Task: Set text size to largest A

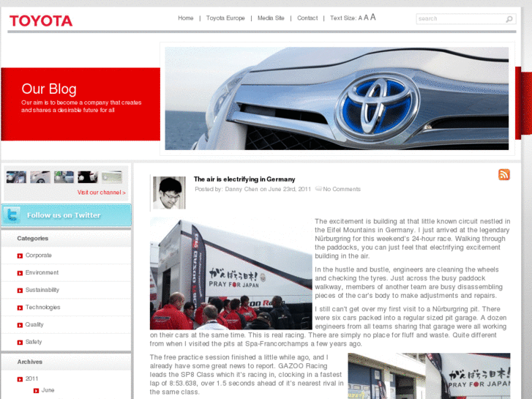Action: point(373,17)
